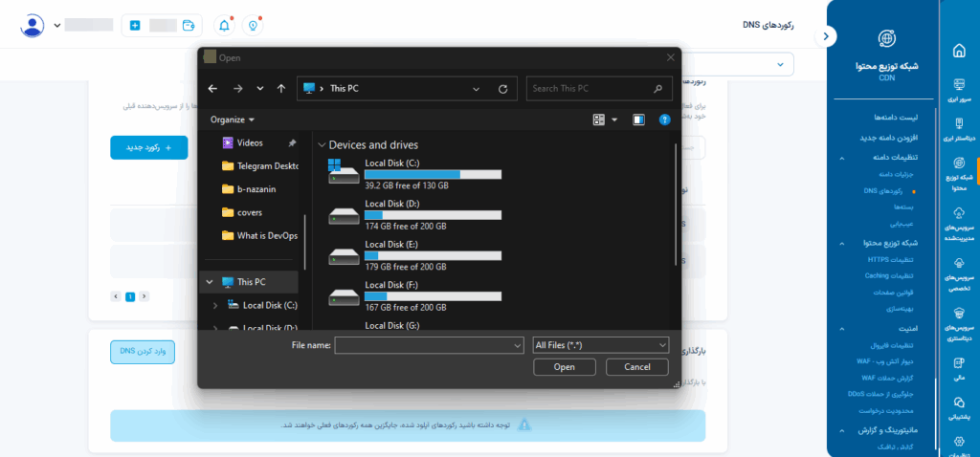980x457 pixels.
Task: Collapse تنظیمات دامنه section
Action: pos(842,158)
